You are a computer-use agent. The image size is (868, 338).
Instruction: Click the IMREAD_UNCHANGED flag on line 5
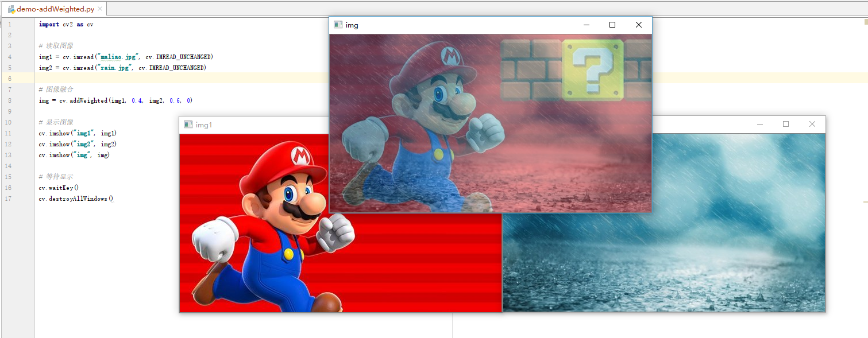pos(178,68)
